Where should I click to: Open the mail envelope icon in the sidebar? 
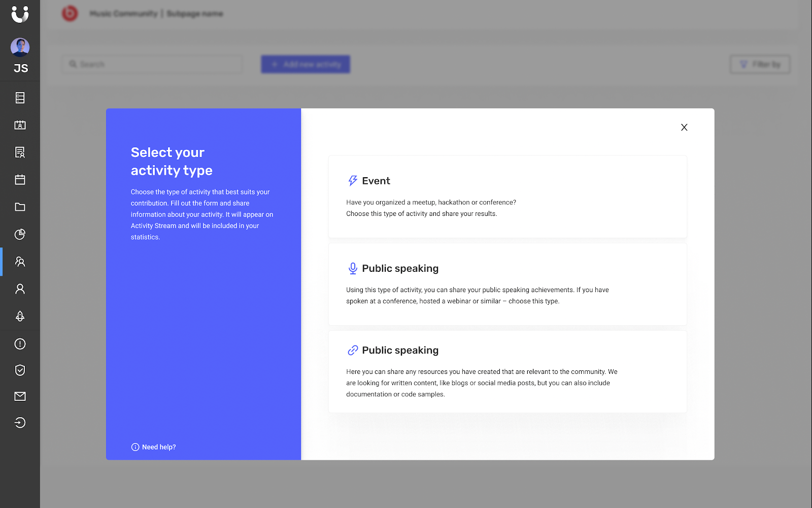20,396
